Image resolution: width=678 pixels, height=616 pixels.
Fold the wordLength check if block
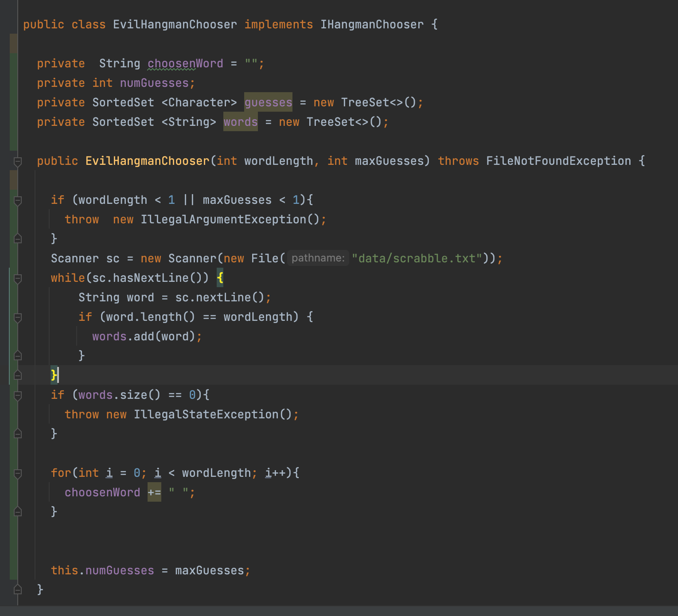[18, 201]
